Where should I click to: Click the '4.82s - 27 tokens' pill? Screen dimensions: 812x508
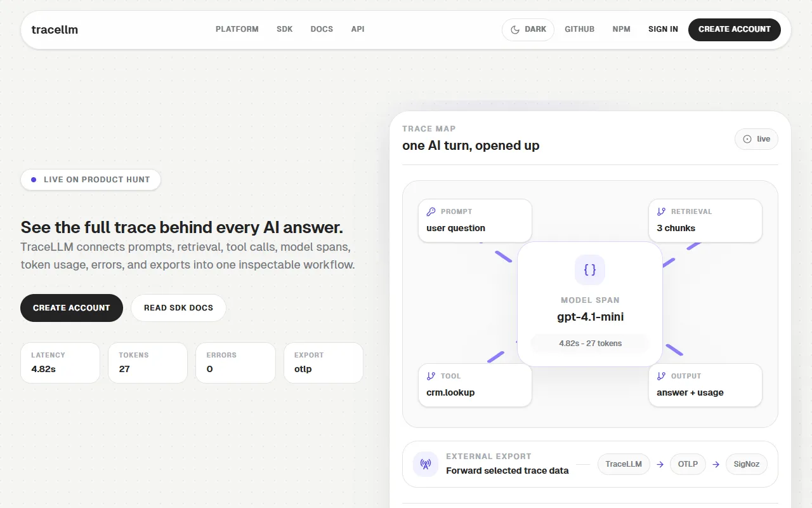(590, 344)
